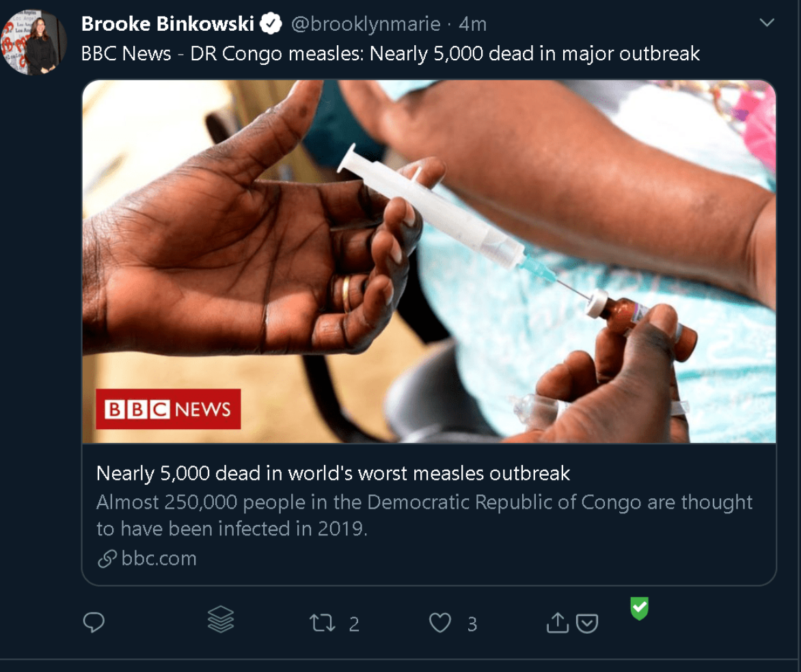Open the tweet options chevron dropdown

767,23
